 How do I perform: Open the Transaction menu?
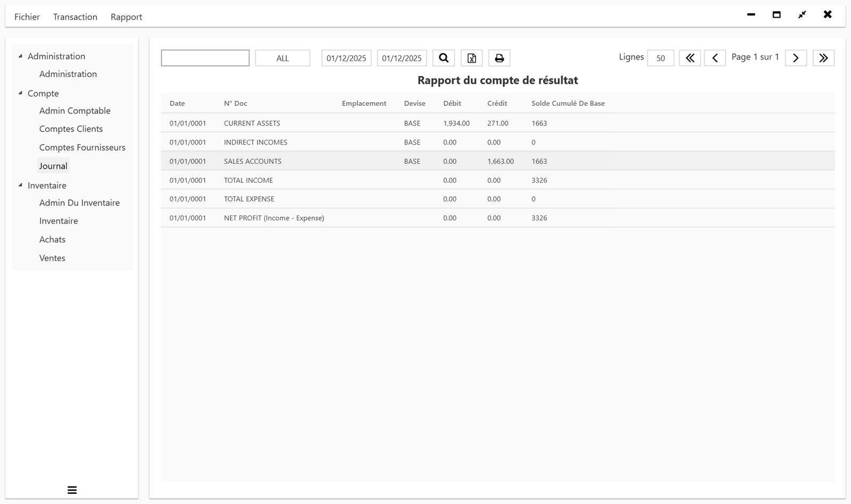point(74,16)
